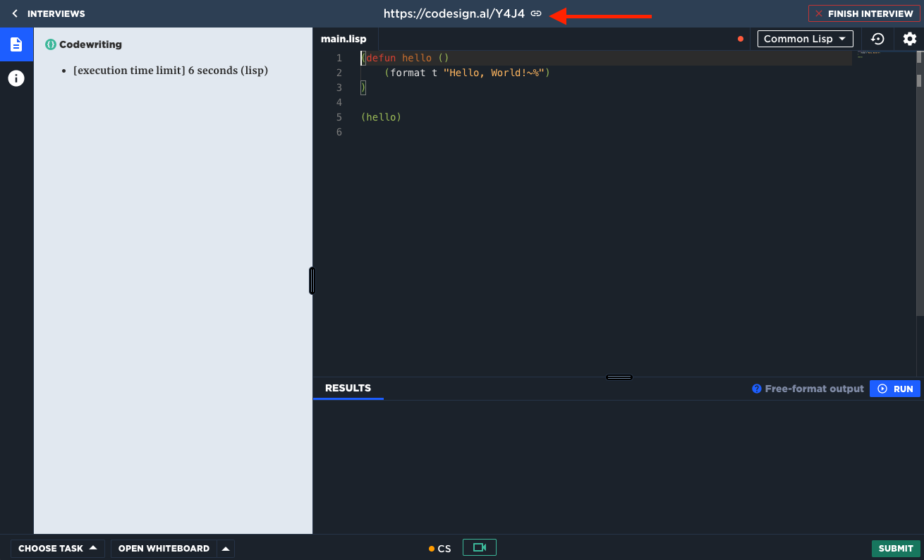Go back to Interviews list
The image size is (924, 560).
pyautogui.click(x=48, y=13)
